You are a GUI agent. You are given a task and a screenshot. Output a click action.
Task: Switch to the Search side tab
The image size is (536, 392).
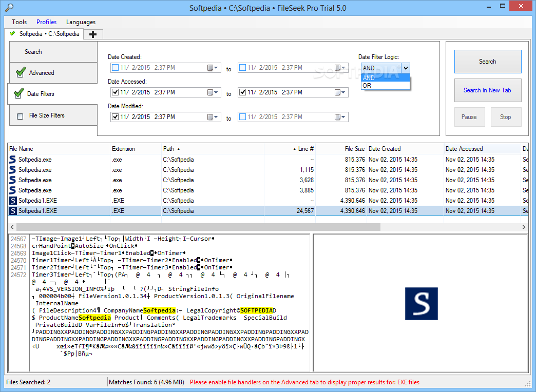(x=53, y=52)
